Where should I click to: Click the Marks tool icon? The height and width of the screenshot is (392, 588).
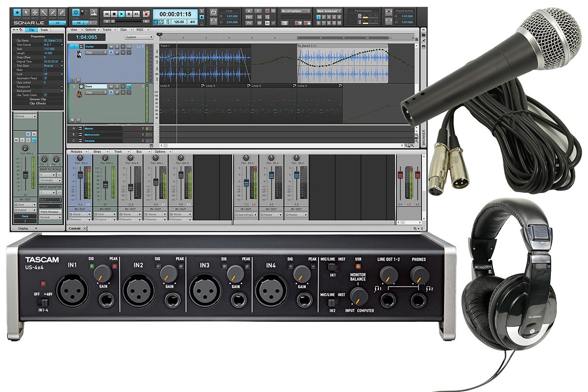click(x=93, y=12)
